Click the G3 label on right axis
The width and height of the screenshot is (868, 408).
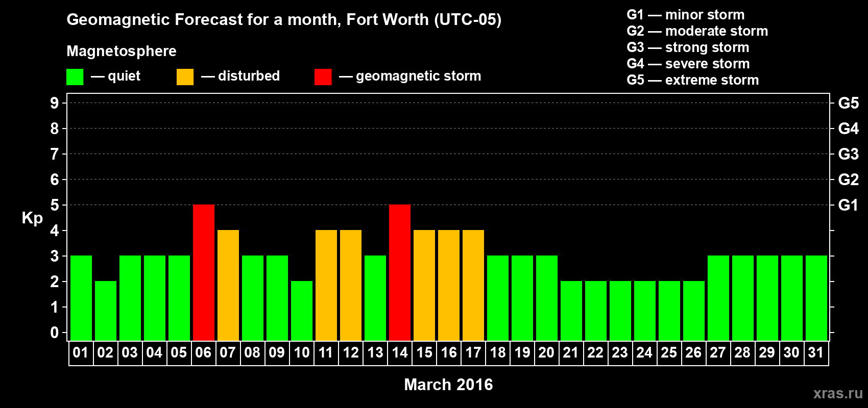[848, 154]
